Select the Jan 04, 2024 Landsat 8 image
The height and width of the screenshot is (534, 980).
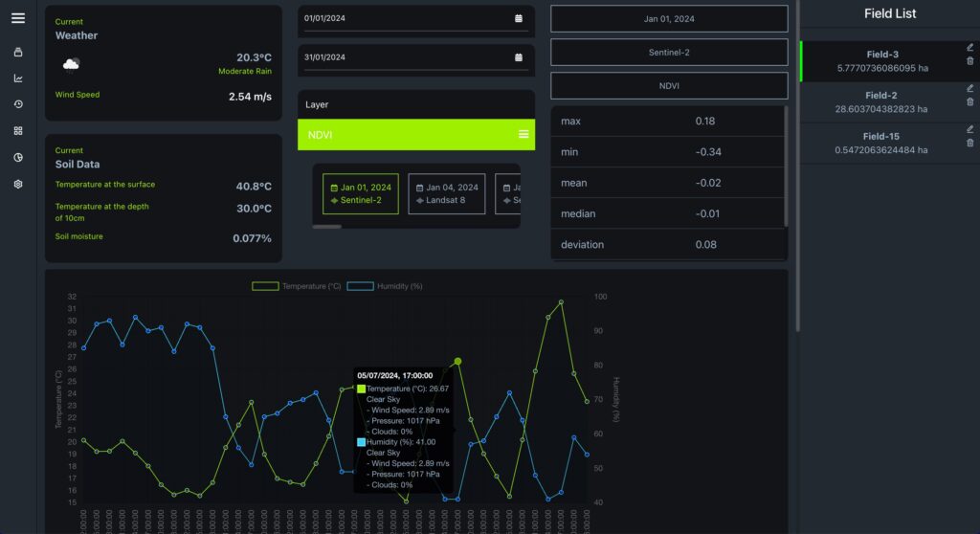[x=447, y=193]
